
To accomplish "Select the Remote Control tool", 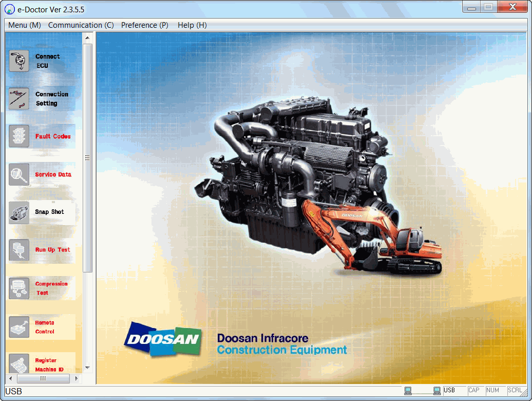I will (x=41, y=327).
